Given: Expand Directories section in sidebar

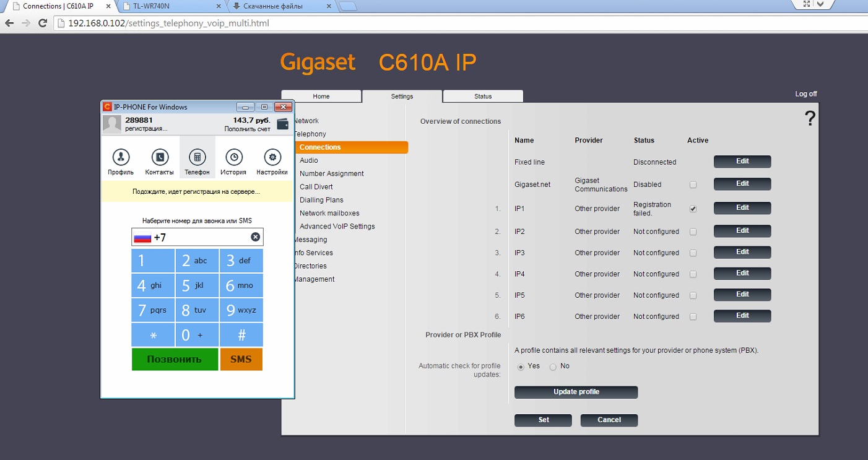Looking at the screenshot, I should [x=310, y=266].
